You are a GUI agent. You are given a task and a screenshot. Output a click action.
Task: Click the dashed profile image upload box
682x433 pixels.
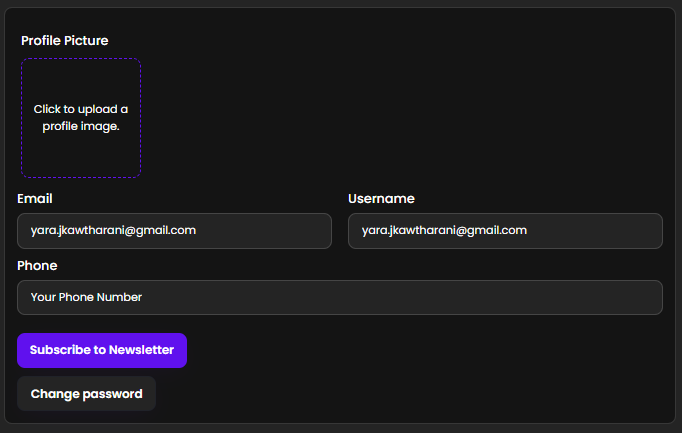pos(81,118)
